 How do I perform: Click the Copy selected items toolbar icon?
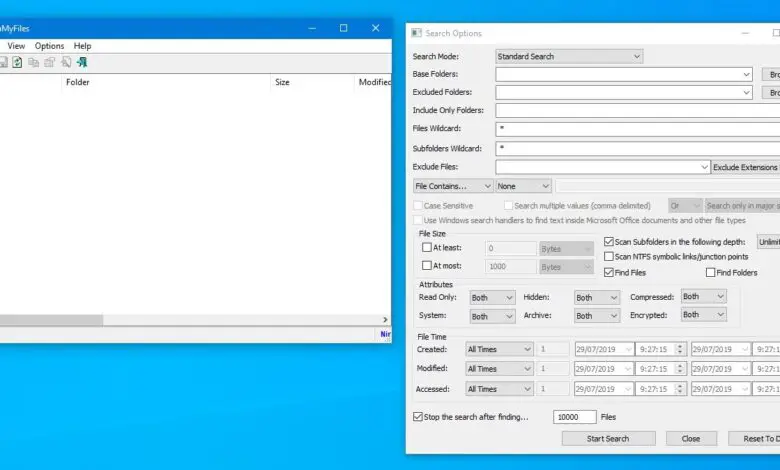coord(33,62)
